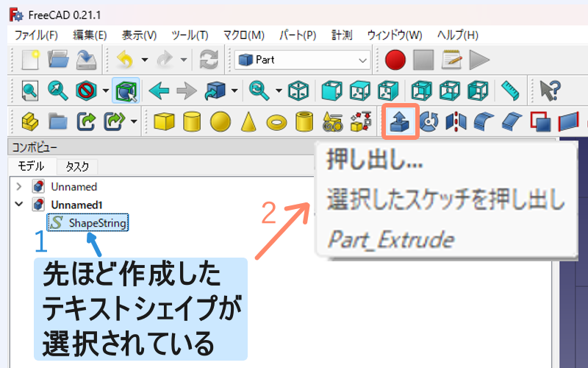Open the 編集(E) menu
This screenshot has height=368, width=588.
point(90,35)
